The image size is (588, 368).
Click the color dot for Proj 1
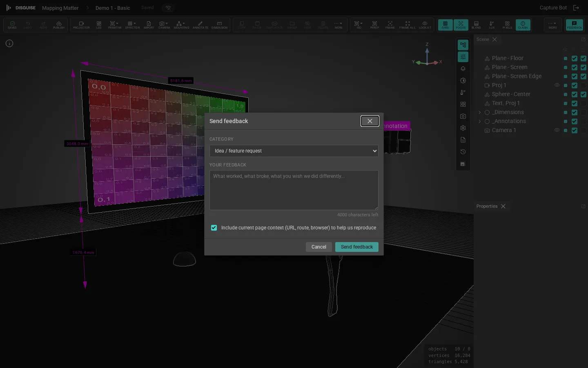566,85
